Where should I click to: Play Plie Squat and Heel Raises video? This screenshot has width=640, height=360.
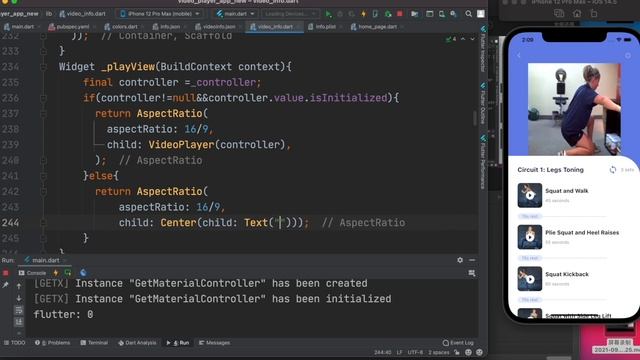(x=530, y=237)
